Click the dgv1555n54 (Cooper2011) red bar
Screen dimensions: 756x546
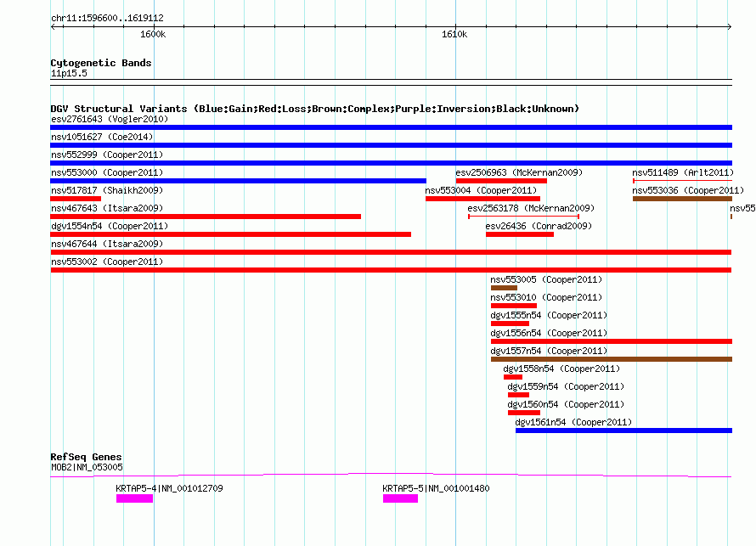[x=511, y=324]
